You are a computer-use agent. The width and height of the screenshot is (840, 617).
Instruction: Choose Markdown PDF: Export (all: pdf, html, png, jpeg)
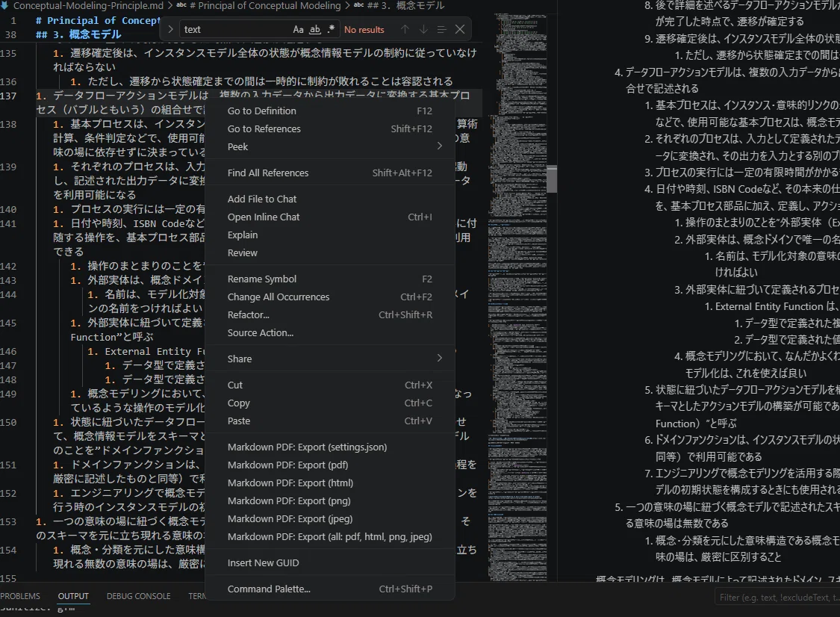coord(330,537)
